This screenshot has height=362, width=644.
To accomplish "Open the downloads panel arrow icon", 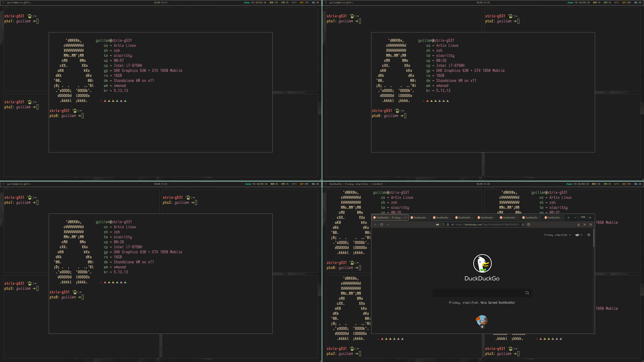I will (x=579, y=225).
